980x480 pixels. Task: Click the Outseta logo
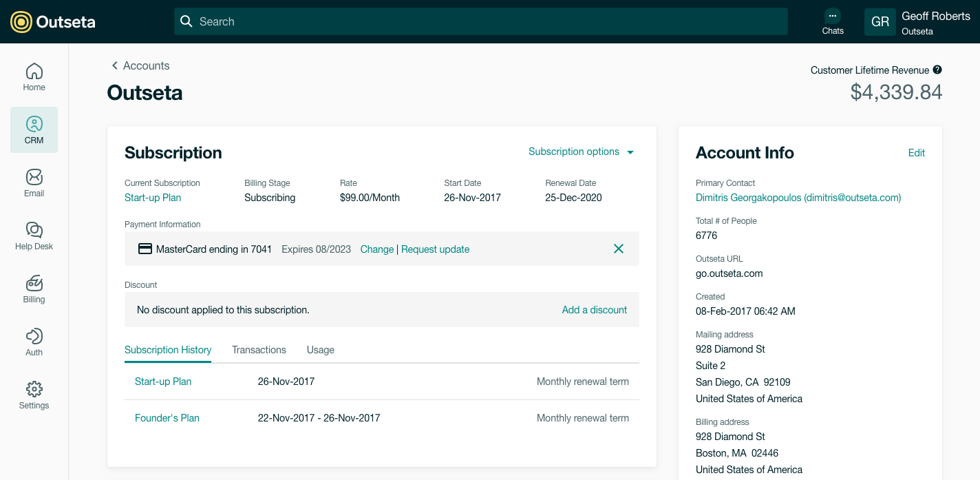click(52, 21)
